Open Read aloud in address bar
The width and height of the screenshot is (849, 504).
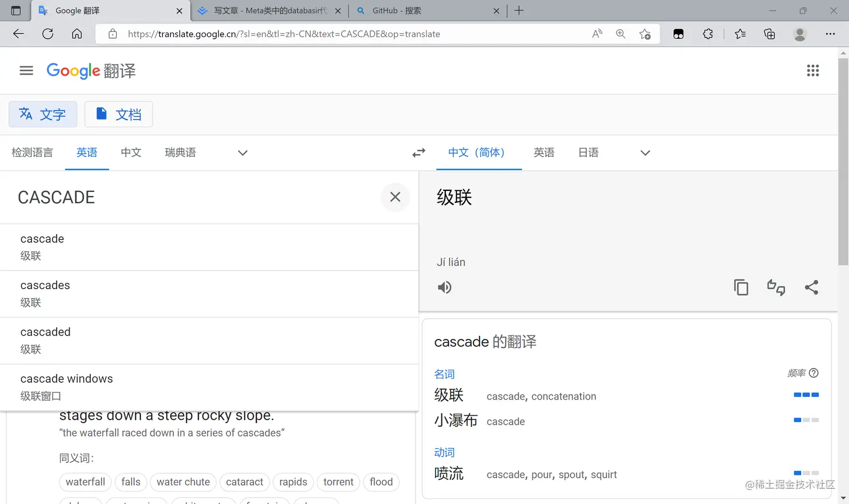coord(597,34)
